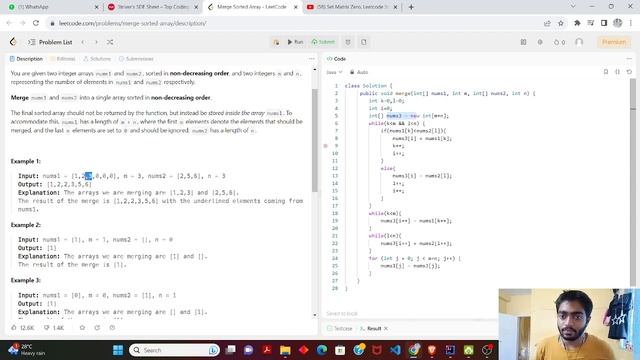
Task: Switch to the YouTube Set Matrix Zero tab
Action: coord(351,7)
